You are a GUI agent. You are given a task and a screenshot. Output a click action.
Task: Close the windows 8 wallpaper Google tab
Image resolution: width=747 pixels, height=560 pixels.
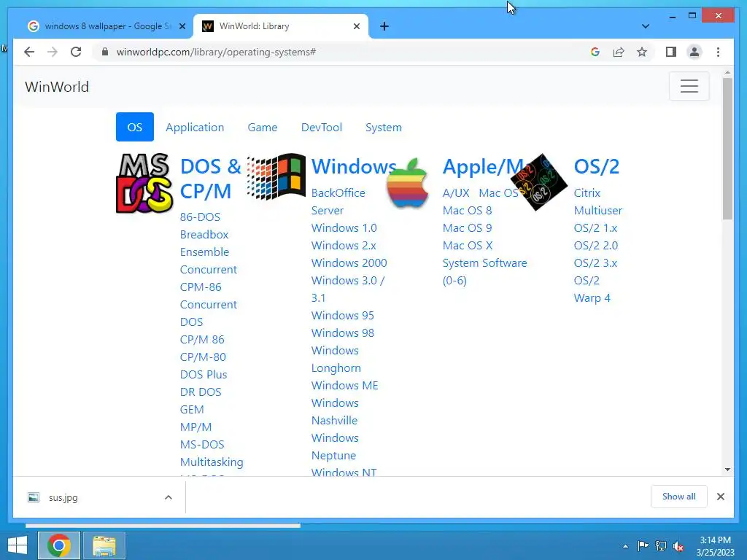coord(182,26)
